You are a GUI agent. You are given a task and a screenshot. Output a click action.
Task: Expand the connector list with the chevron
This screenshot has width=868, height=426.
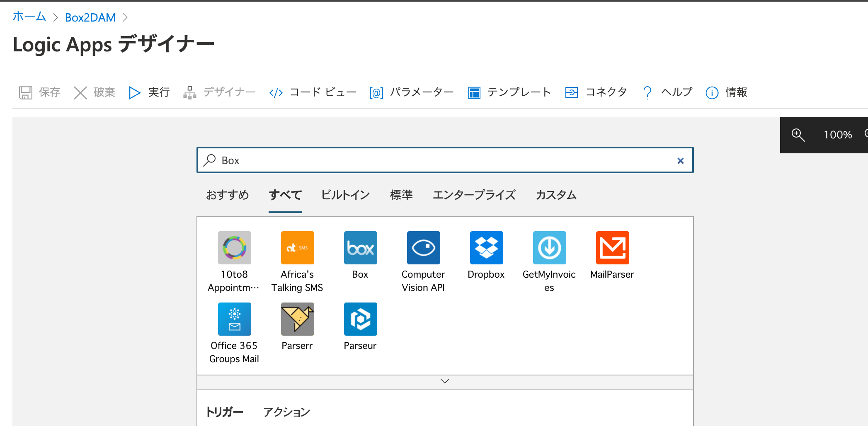[x=445, y=382]
